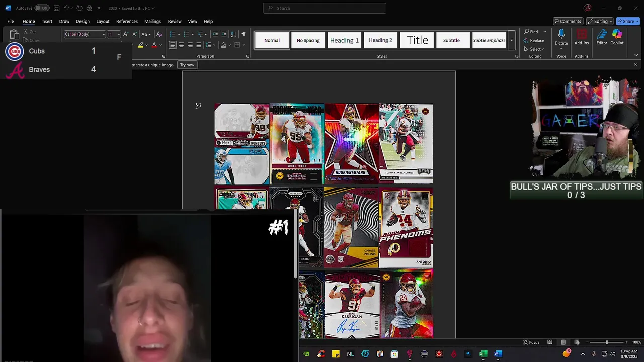Select Center alignment

(181, 45)
